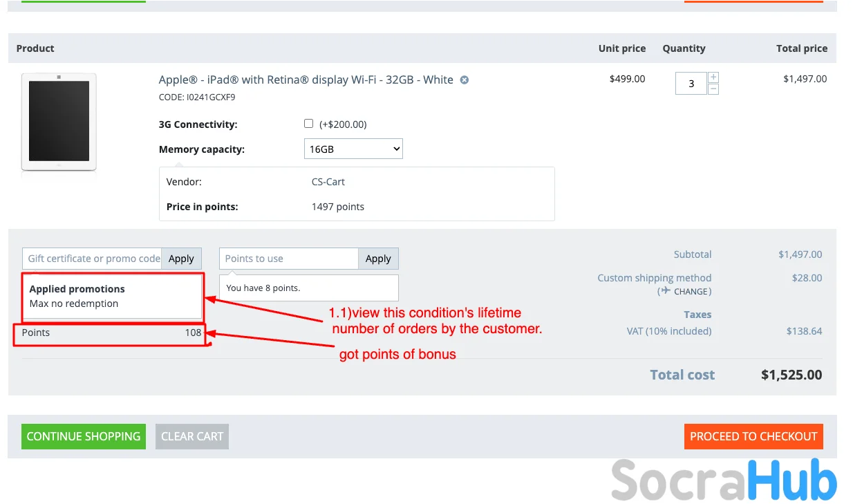853x504 pixels.
Task: Focus the Points to use field
Action: point(289,259)
